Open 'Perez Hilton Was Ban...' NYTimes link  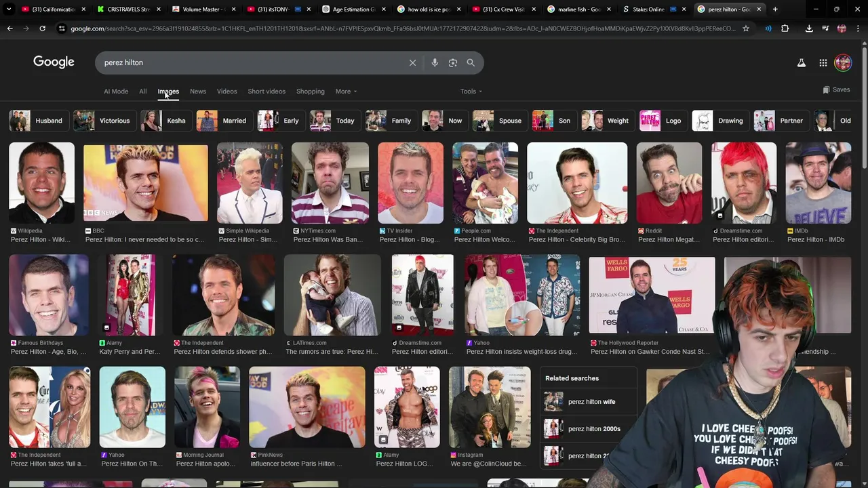point(328,239)
